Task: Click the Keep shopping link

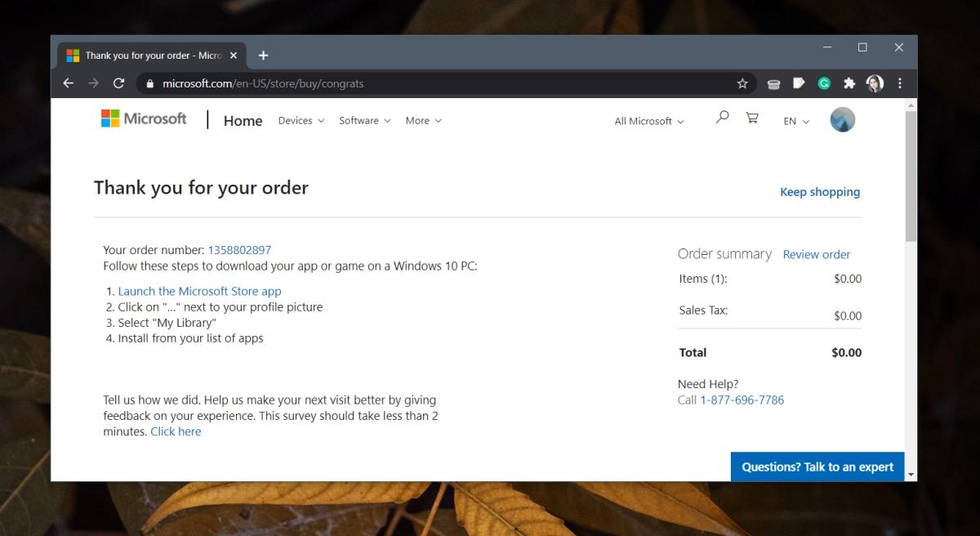Action: [x=820, y=192]
